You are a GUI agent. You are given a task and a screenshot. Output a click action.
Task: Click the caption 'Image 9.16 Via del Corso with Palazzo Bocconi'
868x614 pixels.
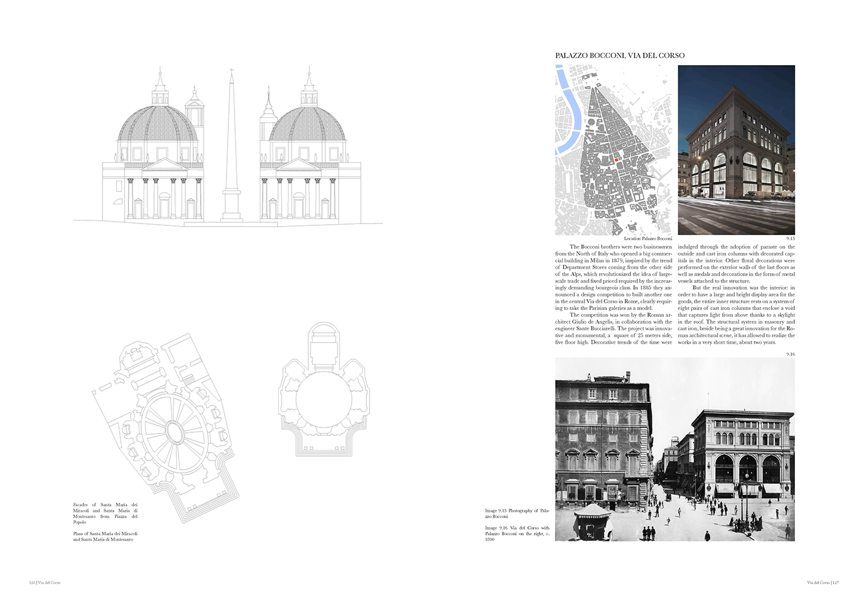(517, 534)
